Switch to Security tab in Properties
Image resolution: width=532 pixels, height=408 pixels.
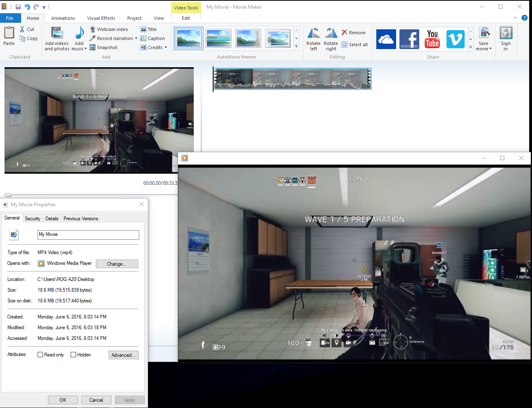[33, 219]
